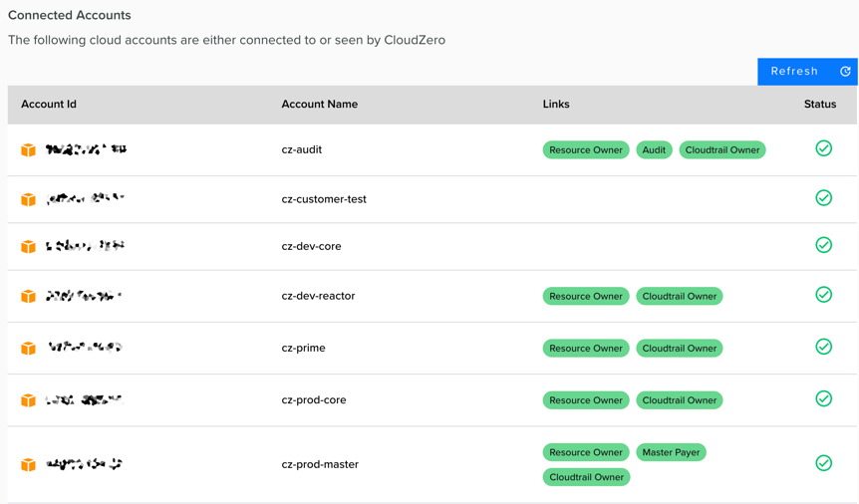Screen dimensions: 859x504
Task: Click the blurred account ID for cz-prod-master
Action: pyautogui.click(x=84, y=464)
